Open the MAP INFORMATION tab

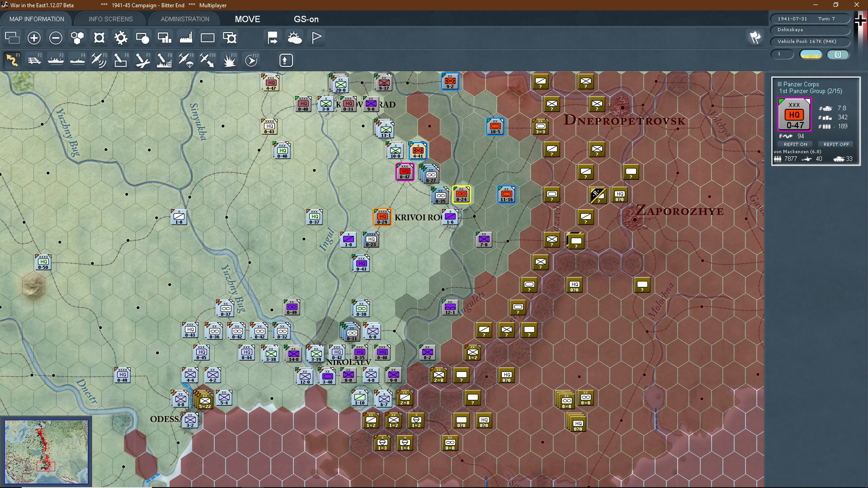click(37, 19)
